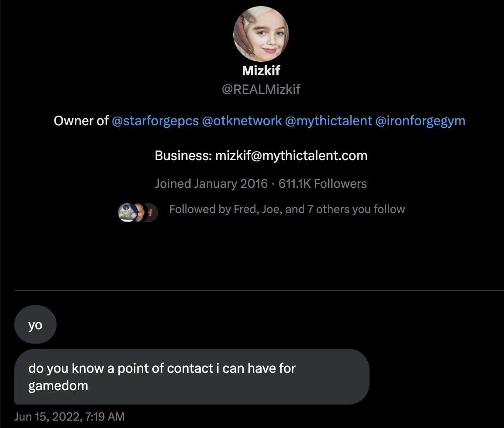Click the 'Owner of' bio text
The image size is (504, 428).
tap(81, 121)
